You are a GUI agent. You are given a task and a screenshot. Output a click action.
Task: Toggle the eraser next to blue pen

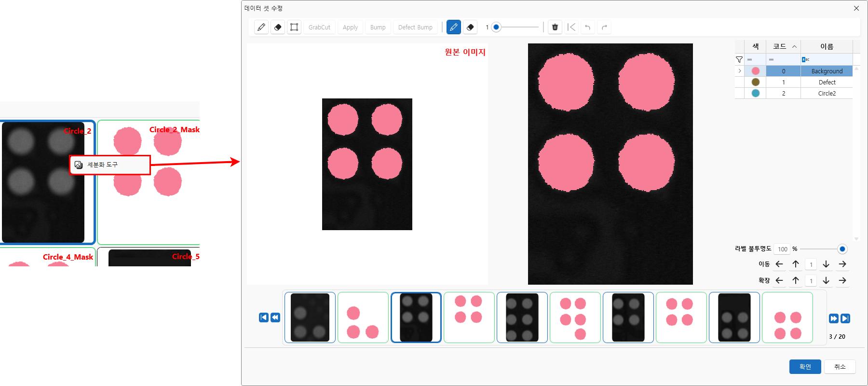pyautogui.click(x=470, y=28)
